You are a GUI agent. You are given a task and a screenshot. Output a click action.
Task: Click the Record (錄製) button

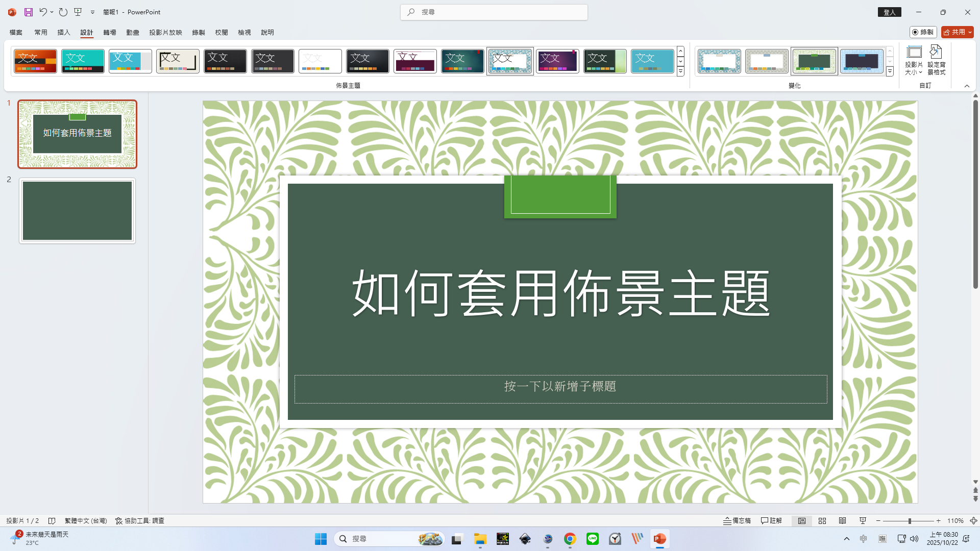(923, 32)
